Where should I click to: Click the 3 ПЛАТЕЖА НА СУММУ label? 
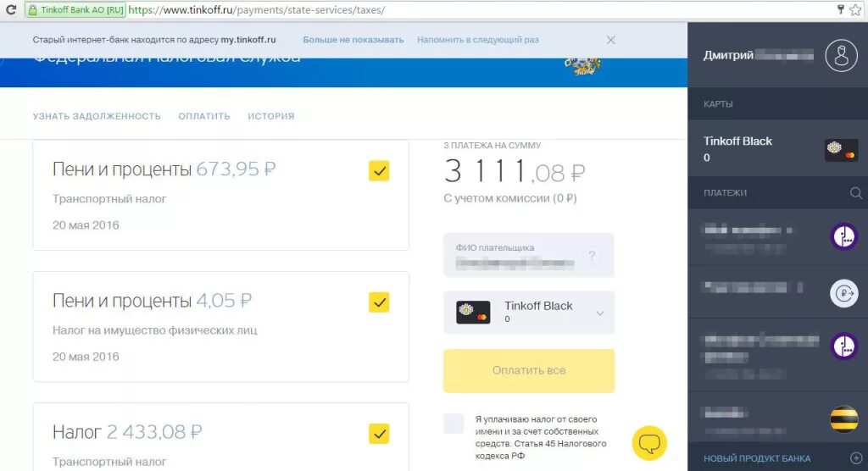click(x=492, y=146)
